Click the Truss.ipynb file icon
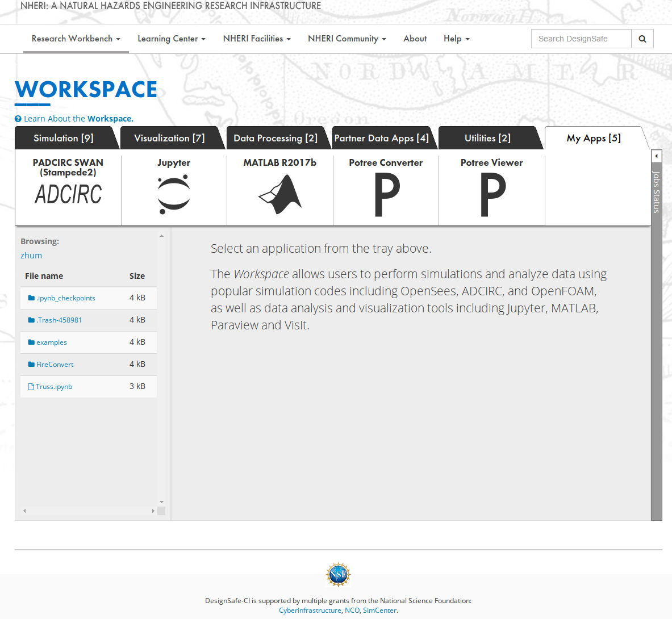 tap(31, 386)
